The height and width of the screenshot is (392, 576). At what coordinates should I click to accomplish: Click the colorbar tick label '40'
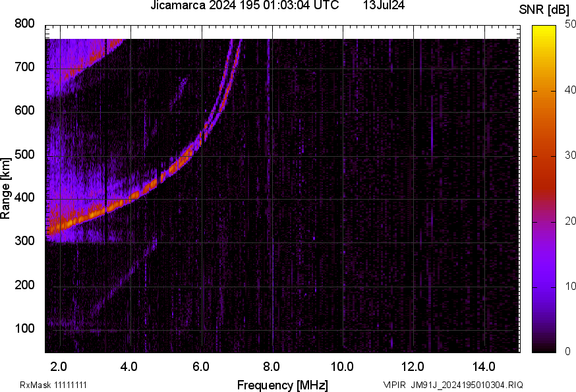570,90
